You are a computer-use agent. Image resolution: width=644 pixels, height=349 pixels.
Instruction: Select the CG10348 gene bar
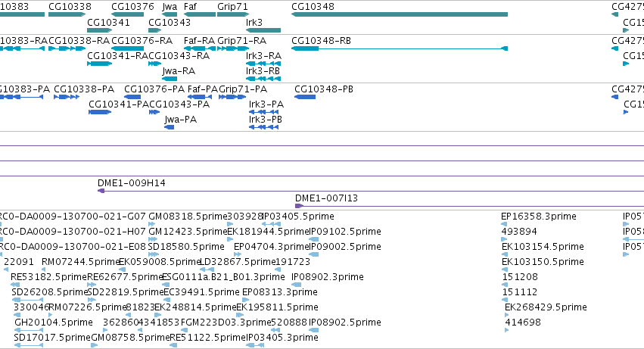400,14
